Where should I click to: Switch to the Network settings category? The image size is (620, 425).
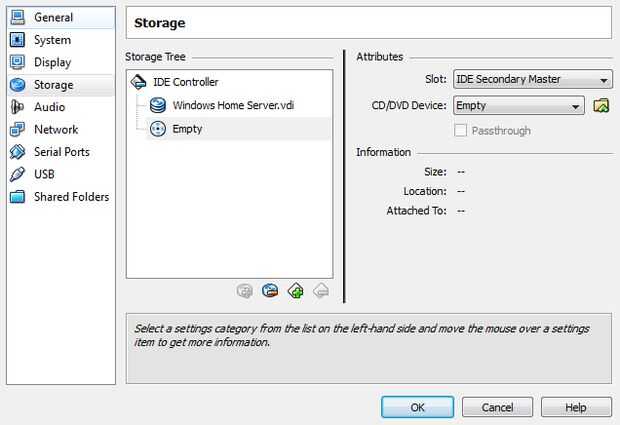coord(56,129)
